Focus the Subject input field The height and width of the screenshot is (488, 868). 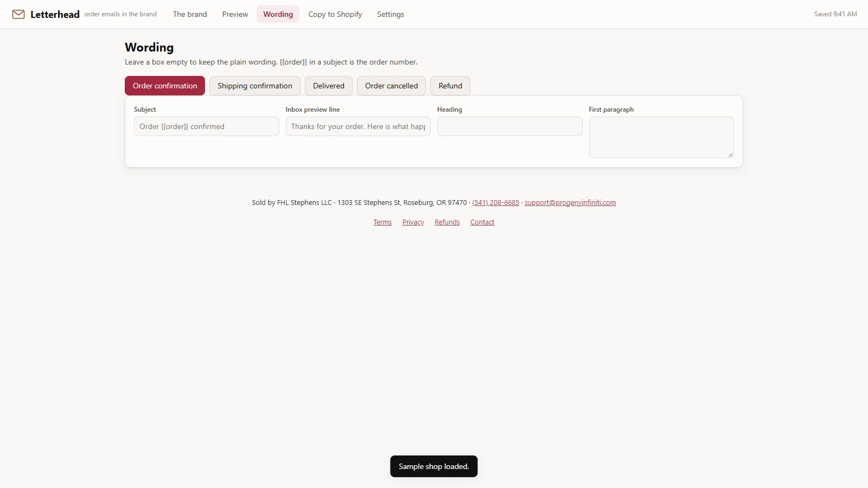(x=207, y=126)
